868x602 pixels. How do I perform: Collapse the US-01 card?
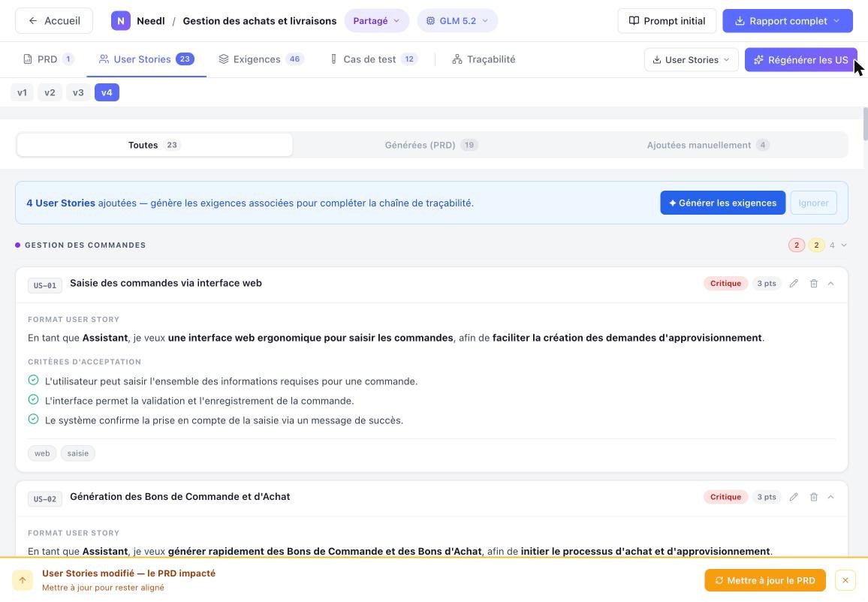pos(831,283)
